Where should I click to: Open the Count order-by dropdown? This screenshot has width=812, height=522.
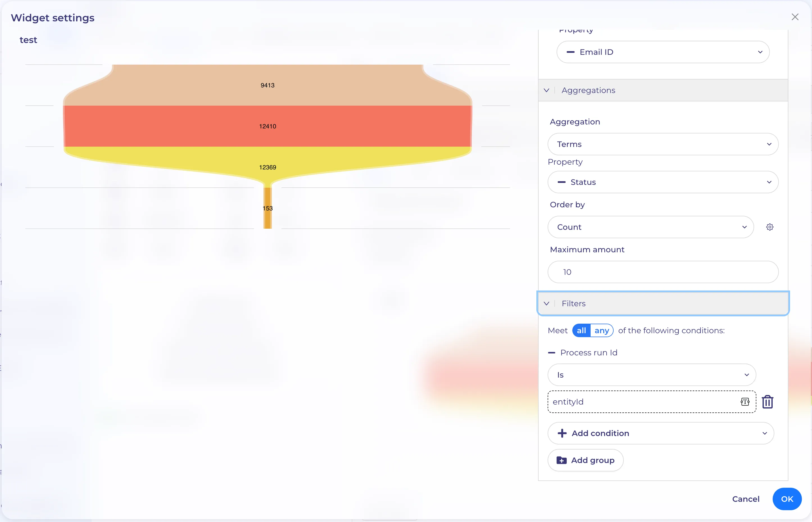[651, 227]
